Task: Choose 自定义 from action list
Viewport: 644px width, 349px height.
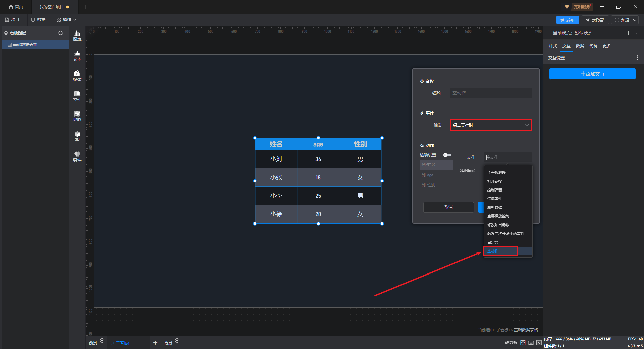Action: coord(508,242)
